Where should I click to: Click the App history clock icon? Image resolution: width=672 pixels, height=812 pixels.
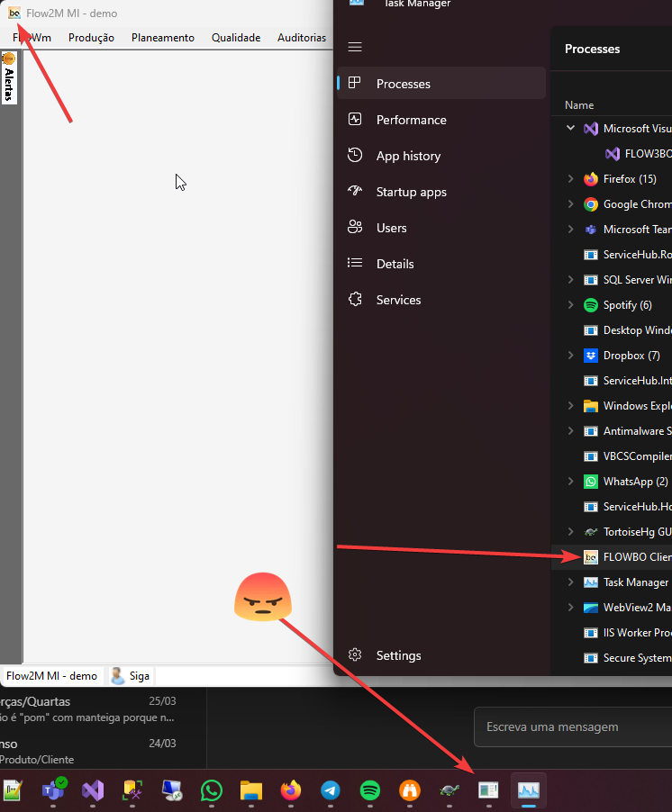click(x=355, y=155)
